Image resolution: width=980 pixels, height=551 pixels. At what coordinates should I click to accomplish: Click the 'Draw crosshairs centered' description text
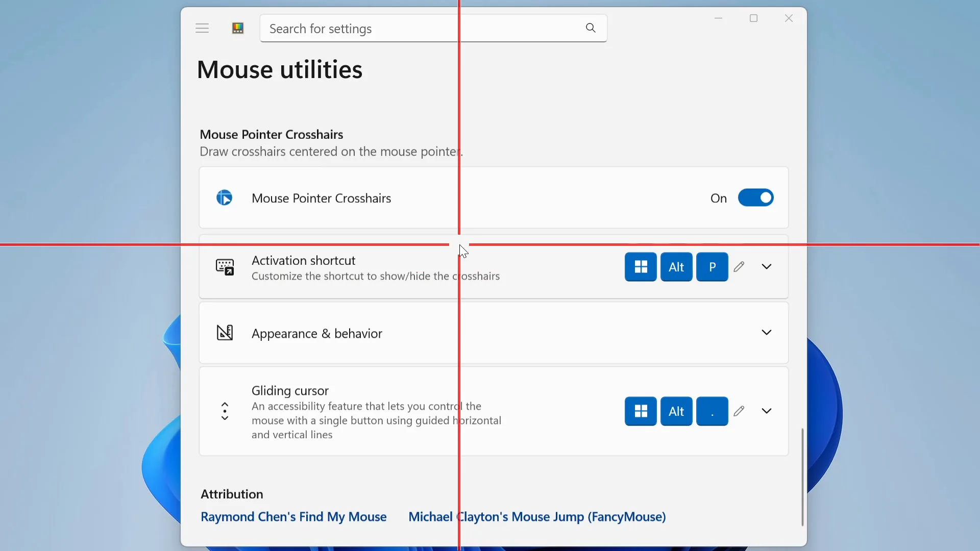point(331,152)
